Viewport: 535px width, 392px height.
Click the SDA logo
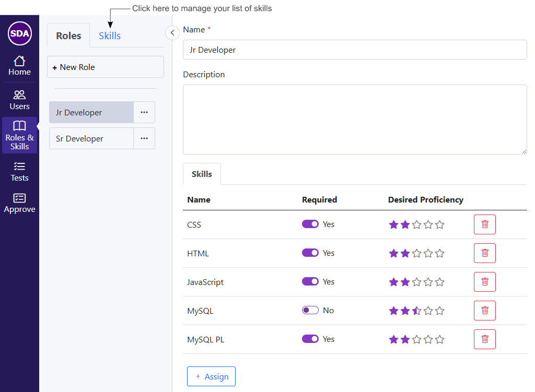[20, 33]
